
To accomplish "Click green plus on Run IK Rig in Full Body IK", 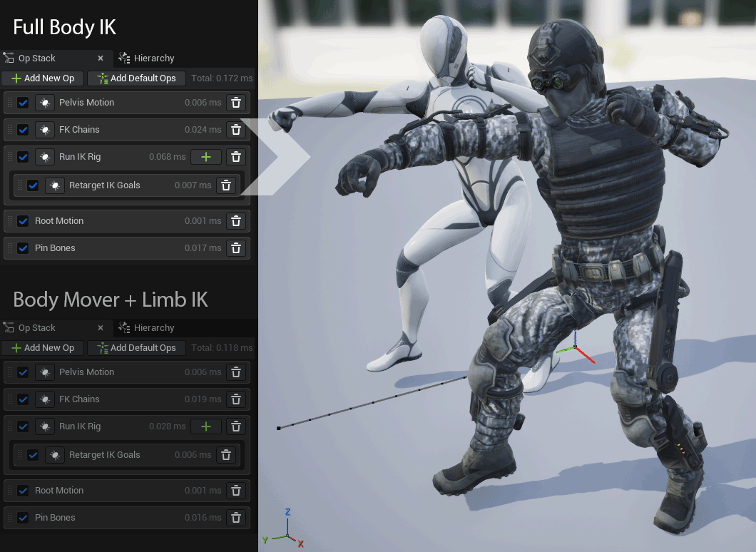I will click(206, 157).
